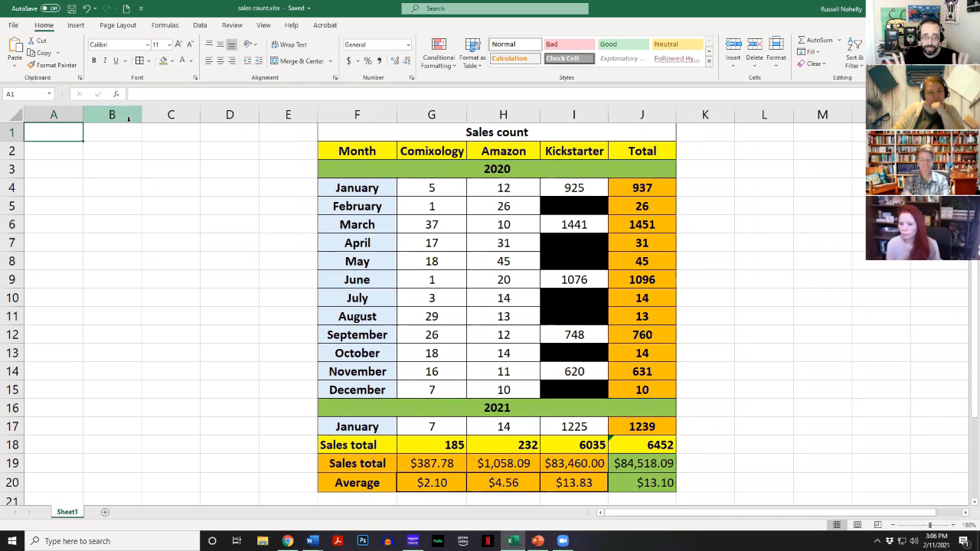The width and height of the screenshot is (980, 551).
Task: Open the File menu
Action: pos(13,25)
